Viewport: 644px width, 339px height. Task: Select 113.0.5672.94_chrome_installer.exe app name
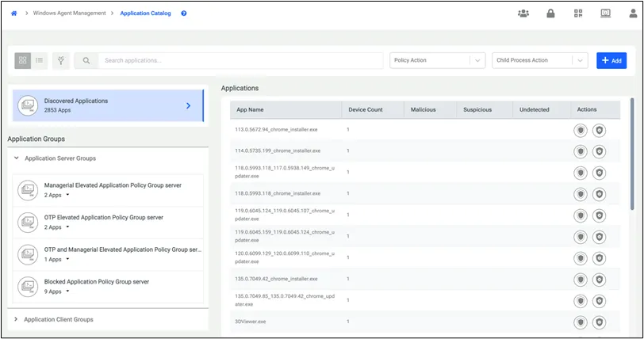tap(276, 129)
